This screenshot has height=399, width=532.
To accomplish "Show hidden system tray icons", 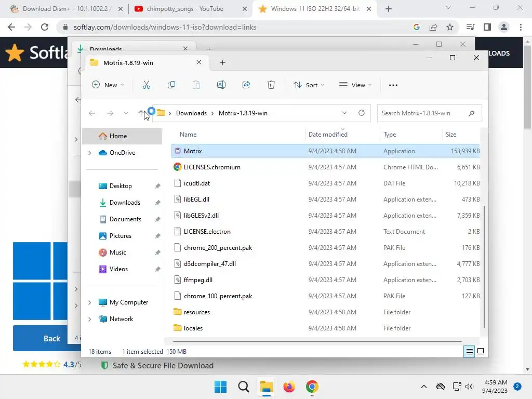I will click(424, 387).
